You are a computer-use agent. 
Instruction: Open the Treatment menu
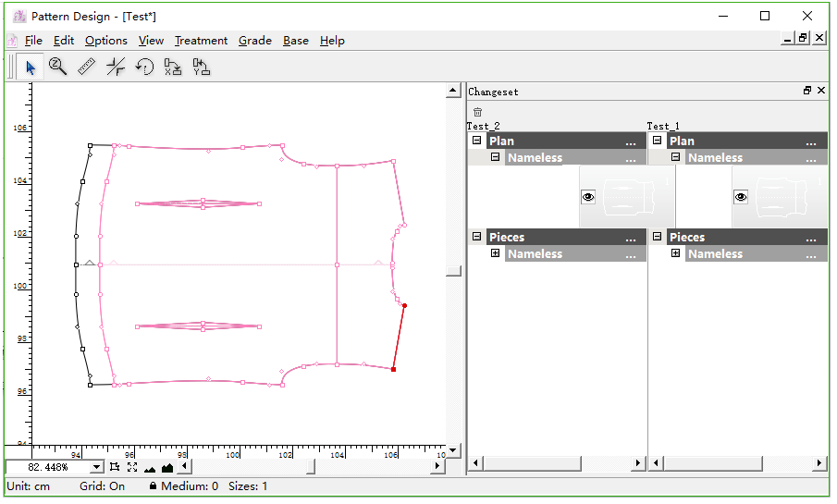(x=201, y=40)
